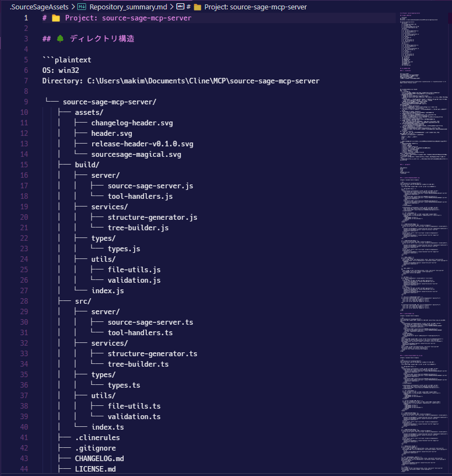
Task: Click the structure-generator.js entry text
Action: [x=152, y=217]
